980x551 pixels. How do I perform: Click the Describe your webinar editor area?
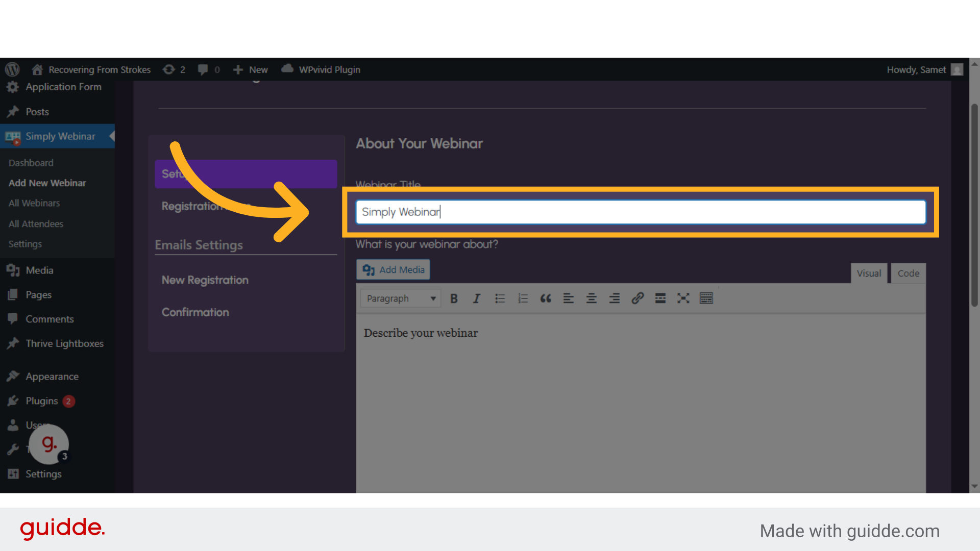tap(641, 403)
